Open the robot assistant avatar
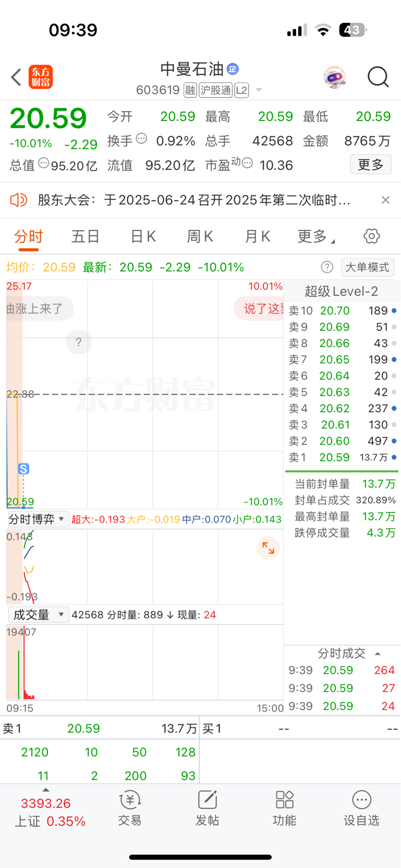Screen dimensions: 401x868 click(x=334, y=77)
